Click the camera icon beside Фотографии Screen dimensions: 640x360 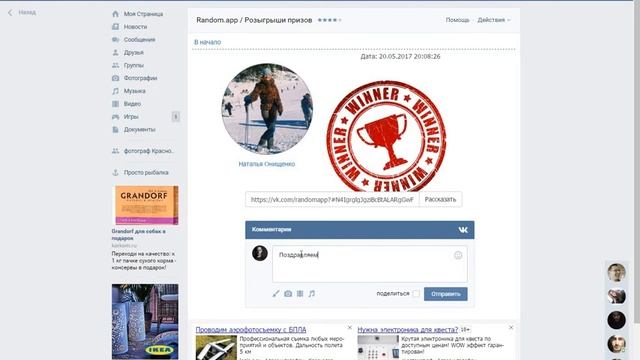point(116,78)
